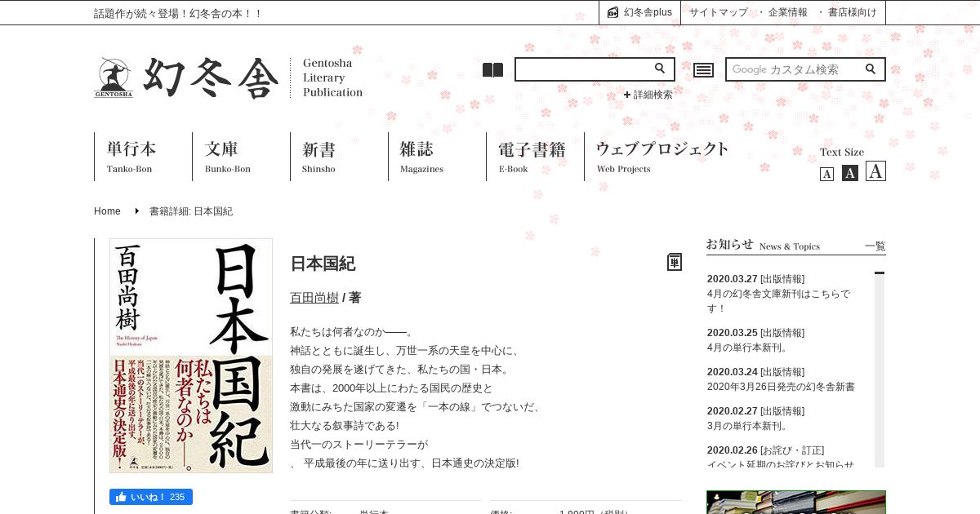The width and height of the screenshot is (980, 514).
Task: Open 企業情報 link
Action: (787, 12)
